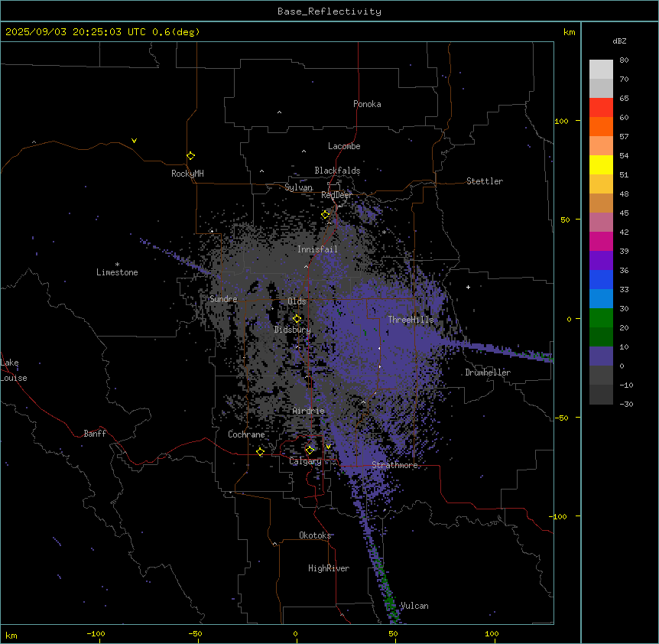This screenshot has width=659, height=644.
Task: Click the blue 36 dBZ legend swatch
Action: [601, 279]
